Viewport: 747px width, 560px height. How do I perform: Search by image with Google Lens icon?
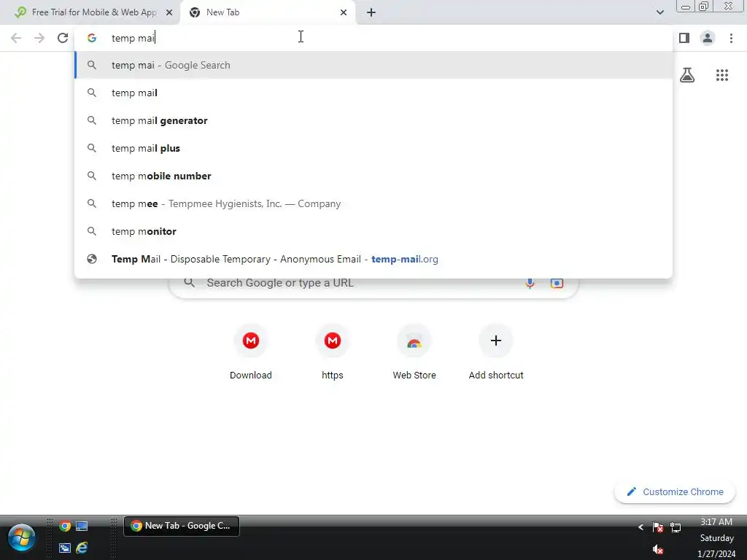(x=557, y=284)
